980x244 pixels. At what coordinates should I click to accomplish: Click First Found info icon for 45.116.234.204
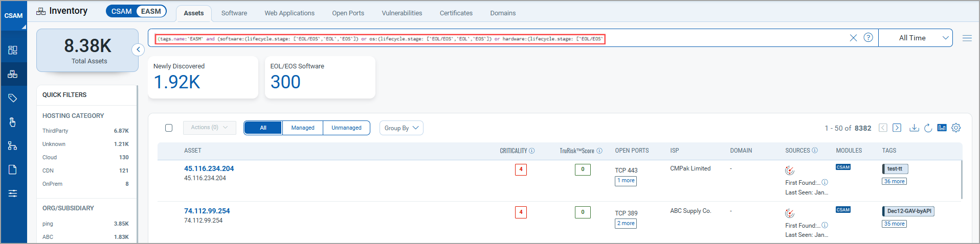point(825,182)
